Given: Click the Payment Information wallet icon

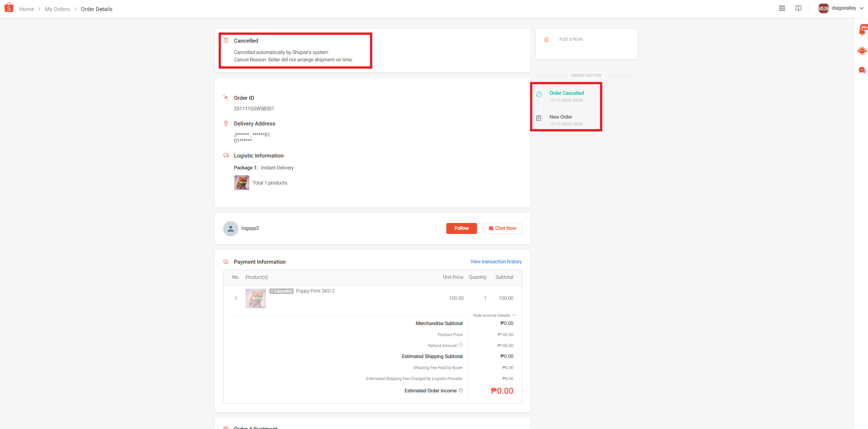Looking at the screenshot, I should click(x=226, y=262).
